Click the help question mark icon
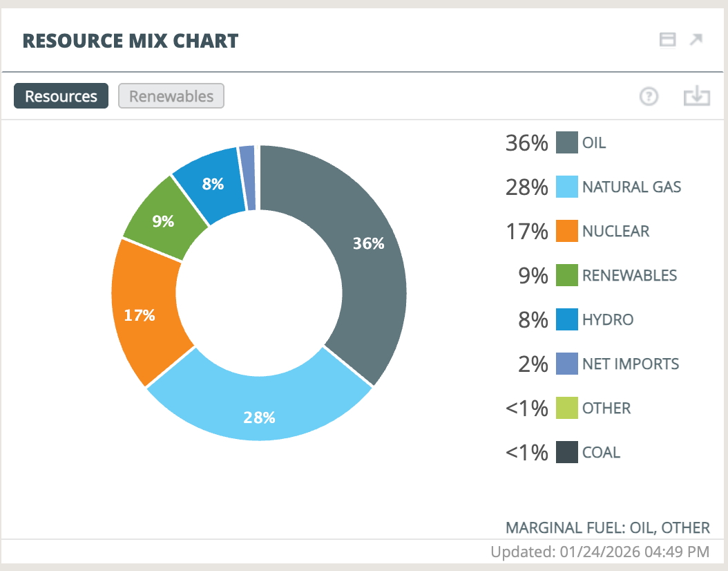728x571 pixels. 649,97
